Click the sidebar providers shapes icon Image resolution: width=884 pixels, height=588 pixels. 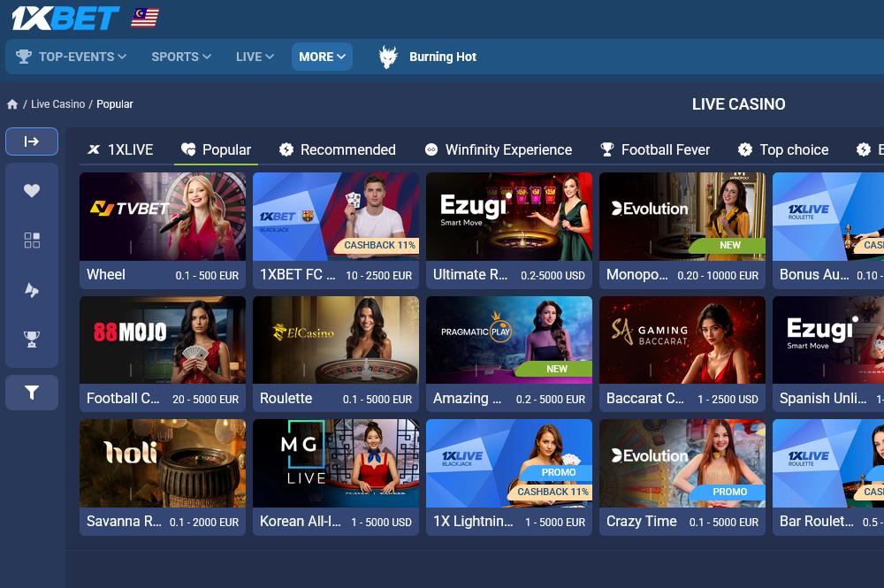click(x=32, y=290)
